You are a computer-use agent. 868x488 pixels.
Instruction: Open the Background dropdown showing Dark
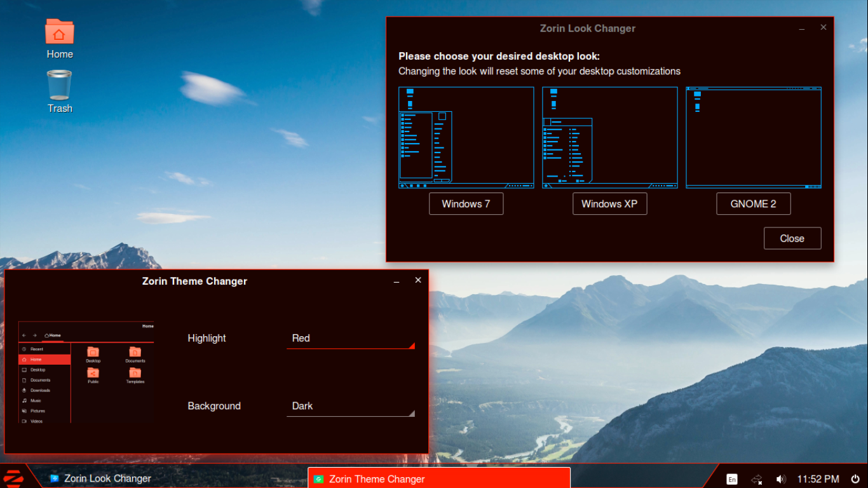(x=351, y=406)
